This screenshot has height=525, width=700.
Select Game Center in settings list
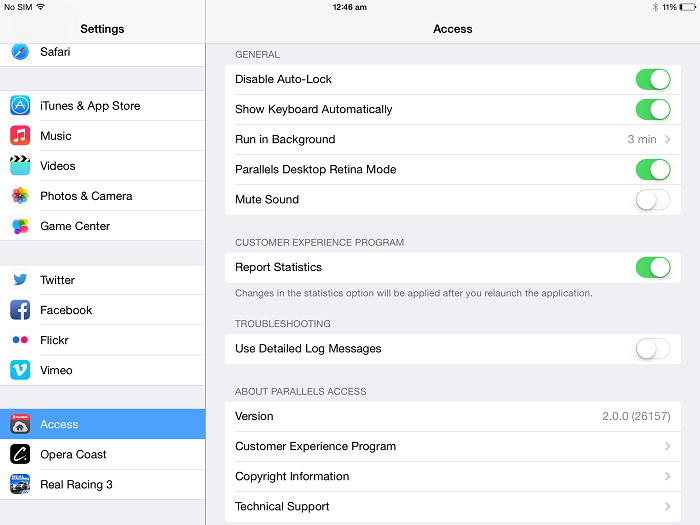tap(103, 226)
